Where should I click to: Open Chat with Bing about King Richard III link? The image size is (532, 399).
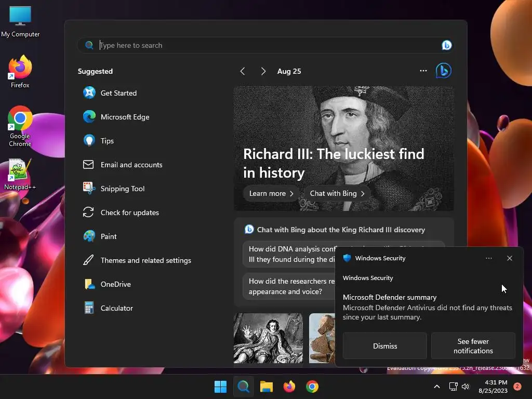341,230
